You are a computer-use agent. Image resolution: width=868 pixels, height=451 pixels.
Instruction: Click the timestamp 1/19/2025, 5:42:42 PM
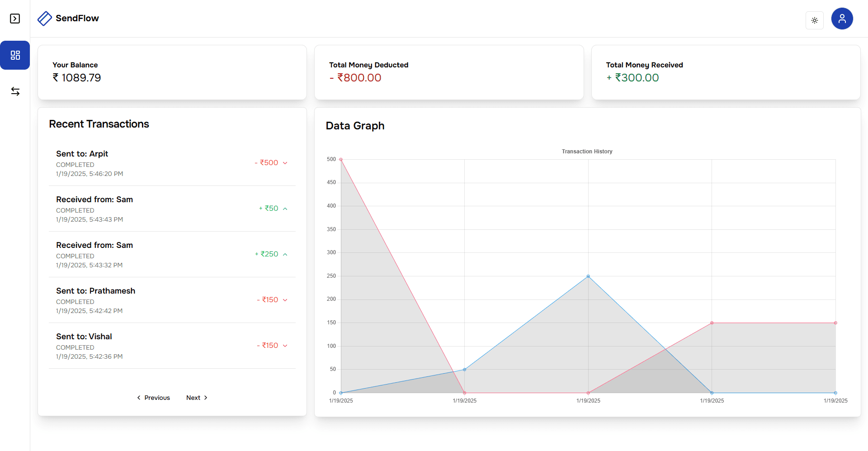pyautogui.click(x=90, y=311)
